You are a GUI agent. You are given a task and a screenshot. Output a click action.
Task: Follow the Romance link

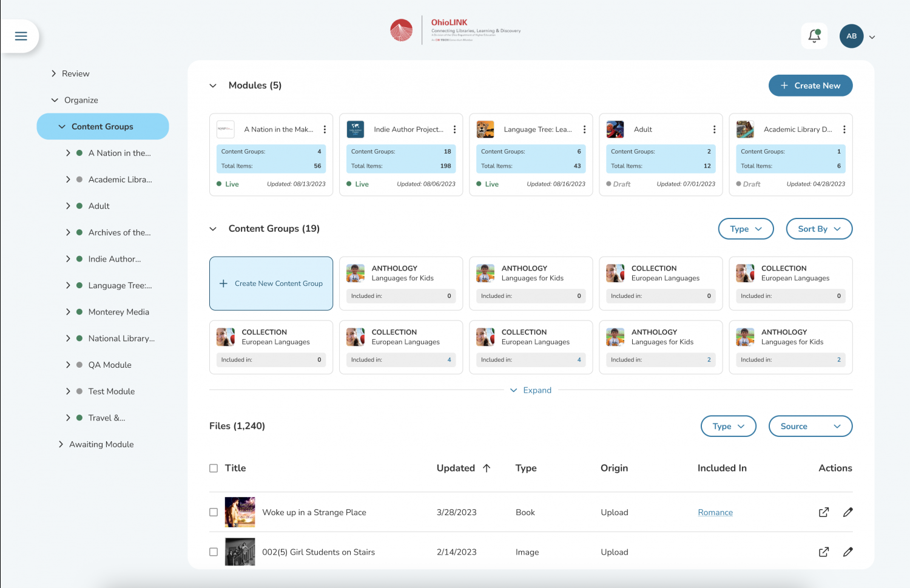click(x=715, y=512)
